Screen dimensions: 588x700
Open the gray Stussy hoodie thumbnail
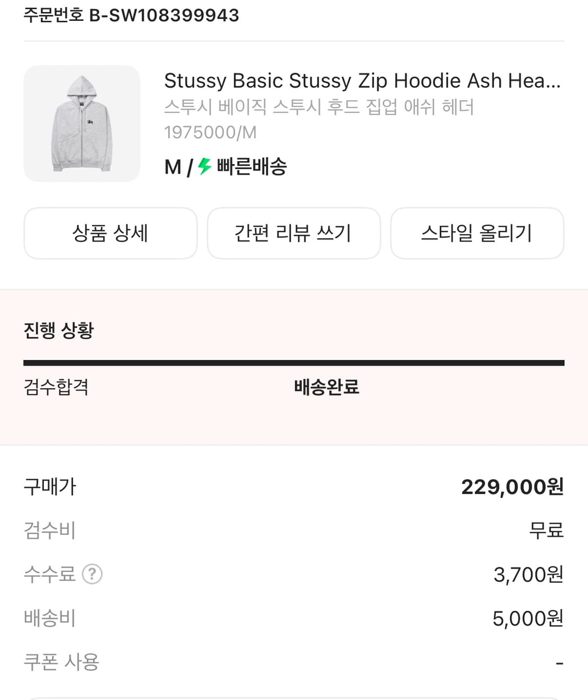tap(82, 124)
